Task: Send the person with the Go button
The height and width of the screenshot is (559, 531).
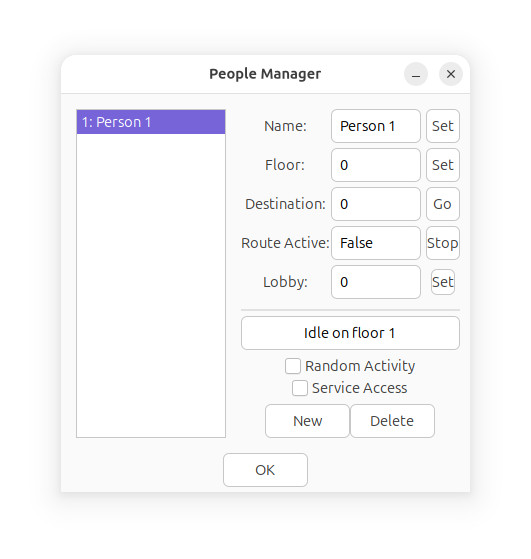Action: 443,204
